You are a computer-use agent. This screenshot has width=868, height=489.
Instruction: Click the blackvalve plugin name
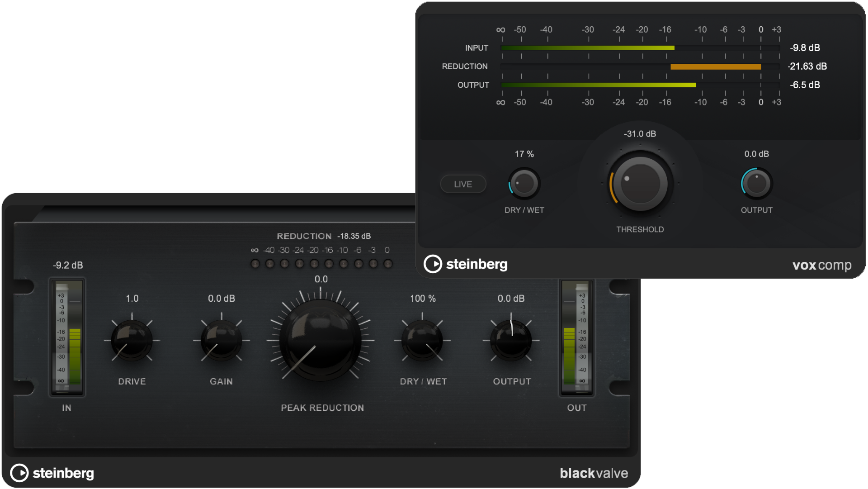click(594, 473)
